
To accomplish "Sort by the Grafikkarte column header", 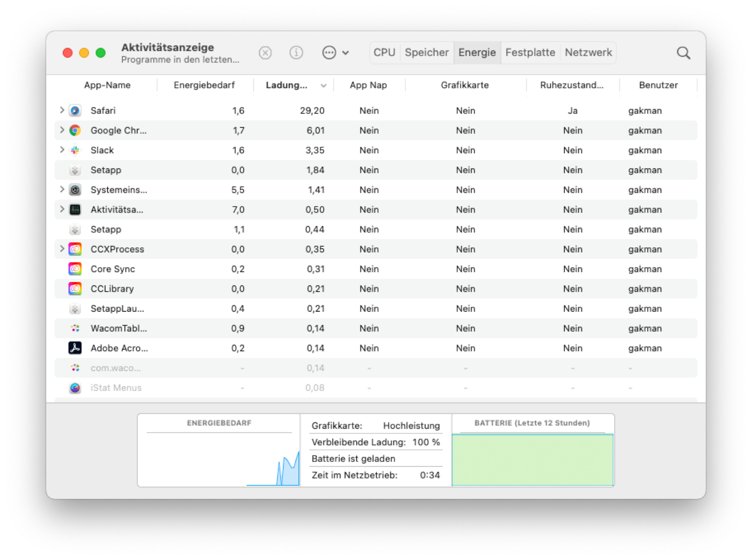I will pyautogui.click(x=465, y=85).
